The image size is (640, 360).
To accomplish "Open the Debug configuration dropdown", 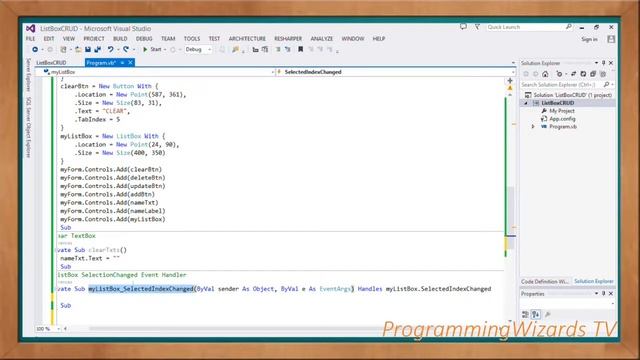I will (198, 49).
